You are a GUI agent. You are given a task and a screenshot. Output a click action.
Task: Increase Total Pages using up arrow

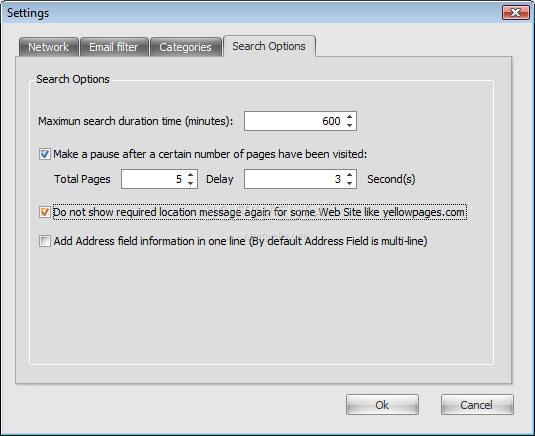pos(190,175)
